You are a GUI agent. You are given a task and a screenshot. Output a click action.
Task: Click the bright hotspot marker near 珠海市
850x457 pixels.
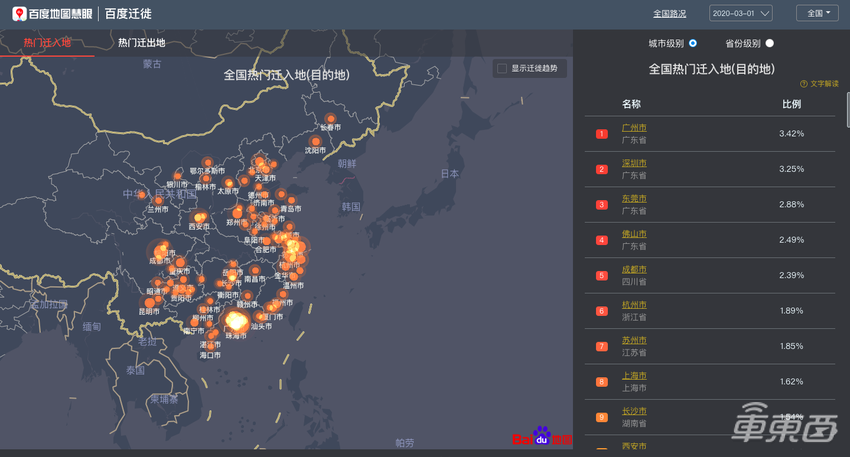tap(237, 321)
